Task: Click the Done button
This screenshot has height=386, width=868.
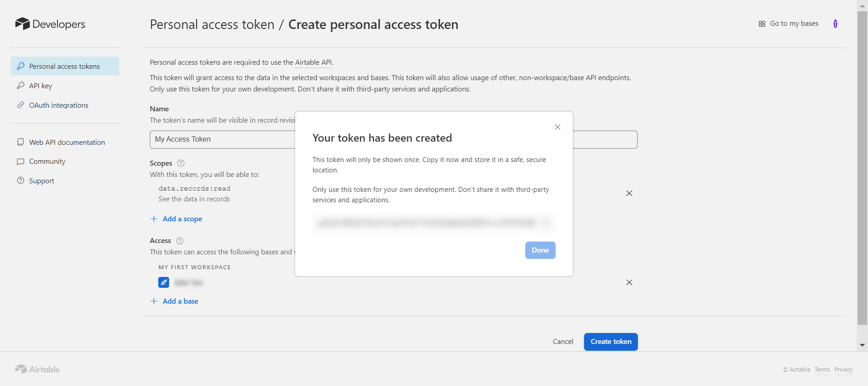Action: tap(540, 250)
